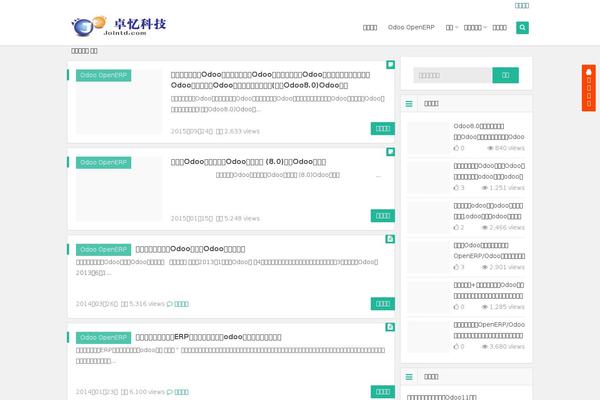
Task: Open post title ending with (Odoo8.0)Odoo
Action: (x=270, y=80)
